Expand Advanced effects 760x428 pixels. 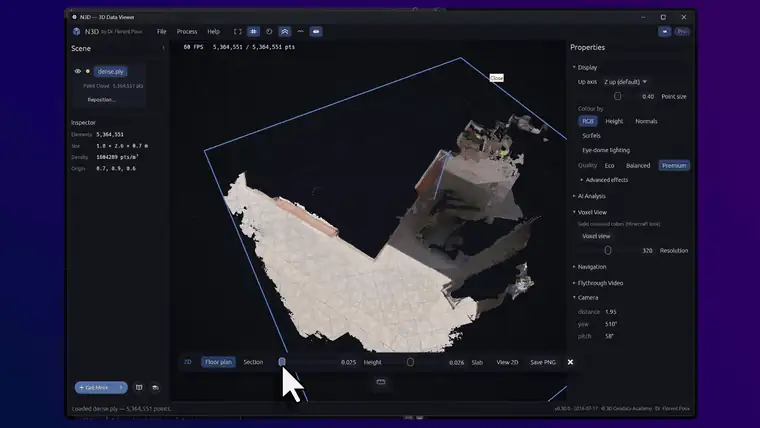(604, 180)
